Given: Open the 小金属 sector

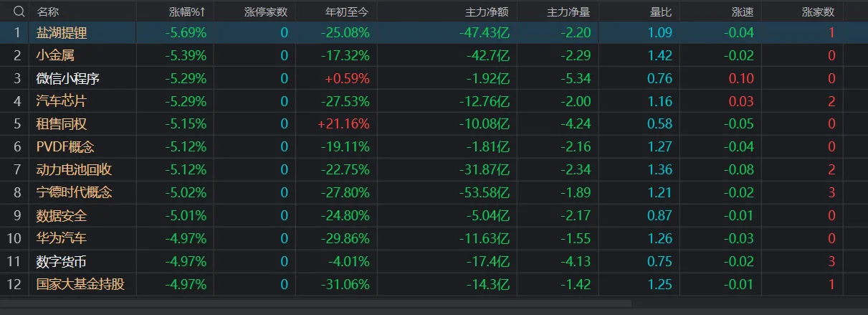Looking at the screenshot, I should (x=55, y=55).
